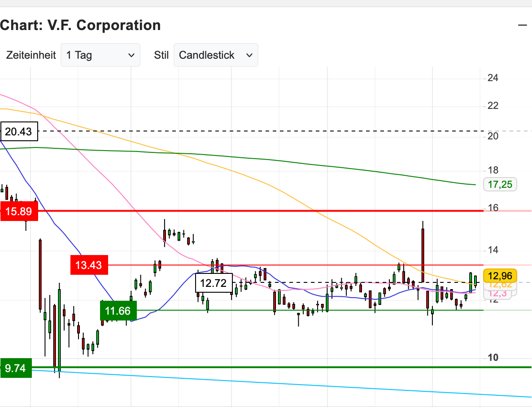Click the Stil label next to style selector

point(161,55)
